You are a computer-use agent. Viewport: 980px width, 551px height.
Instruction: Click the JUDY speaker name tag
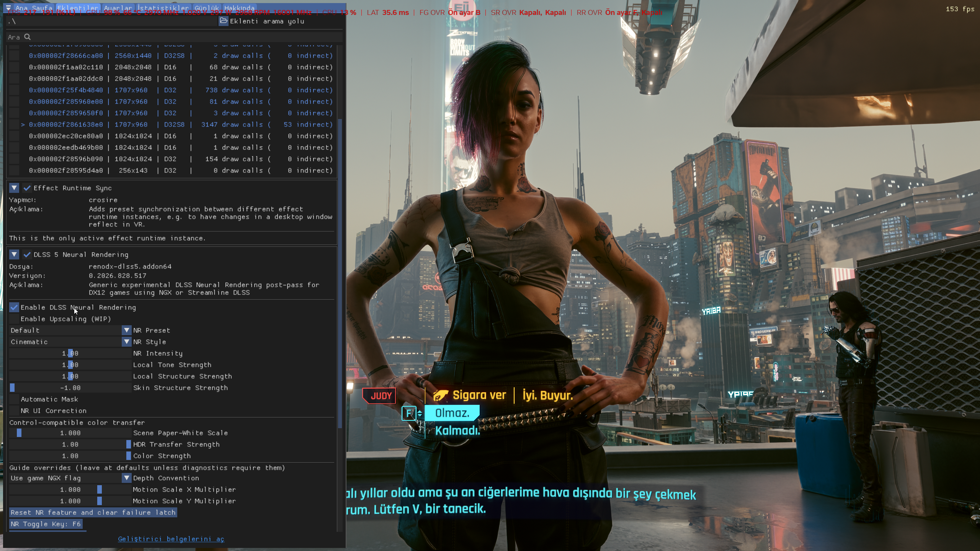[x=380, y=396]
